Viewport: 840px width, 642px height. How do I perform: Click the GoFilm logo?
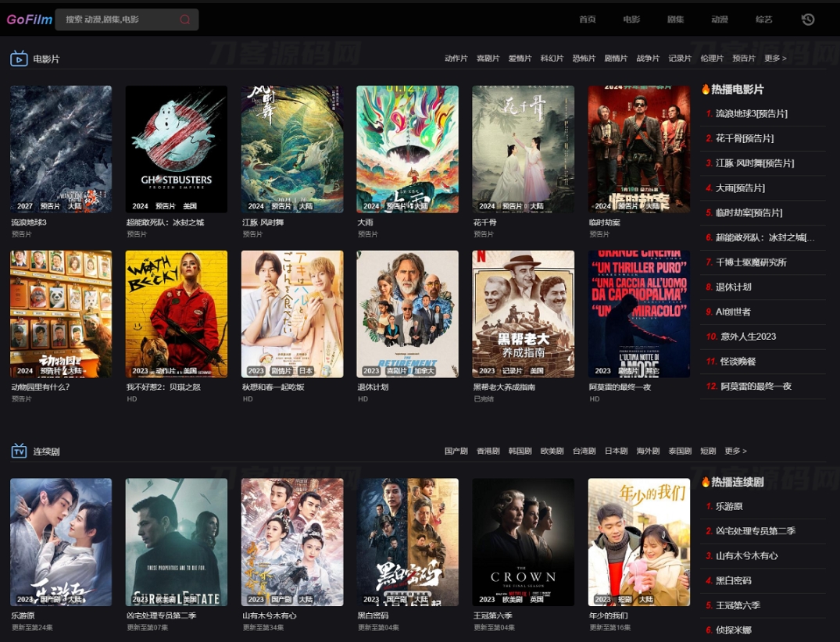click(30, 20)
